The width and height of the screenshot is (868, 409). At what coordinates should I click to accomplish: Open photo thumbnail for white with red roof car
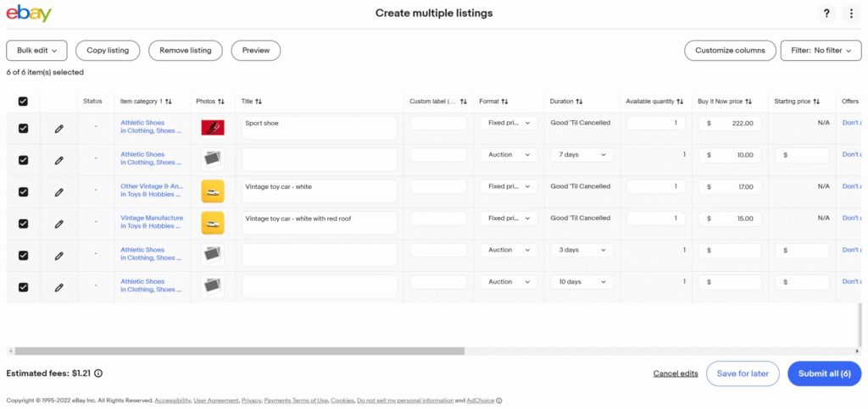click(213, 224)
